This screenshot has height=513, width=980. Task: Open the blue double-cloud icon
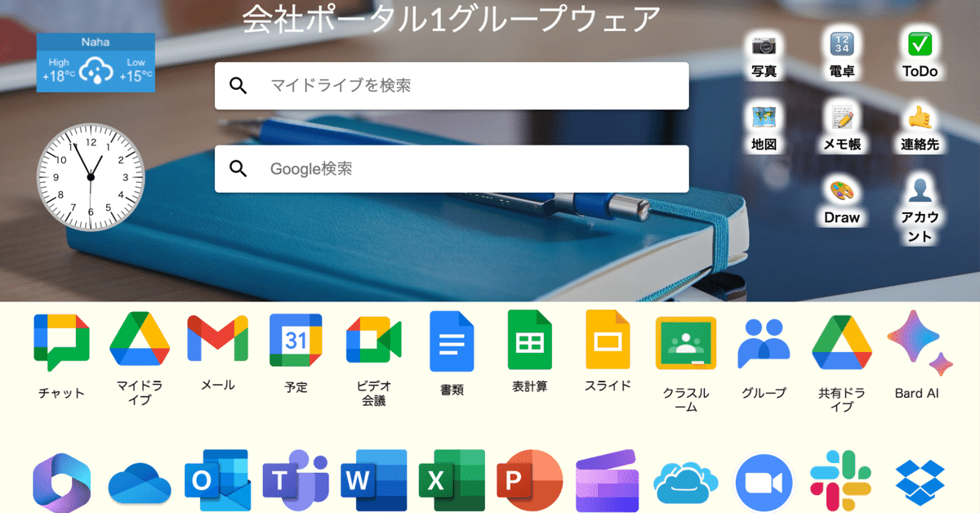tap(686, 484)
